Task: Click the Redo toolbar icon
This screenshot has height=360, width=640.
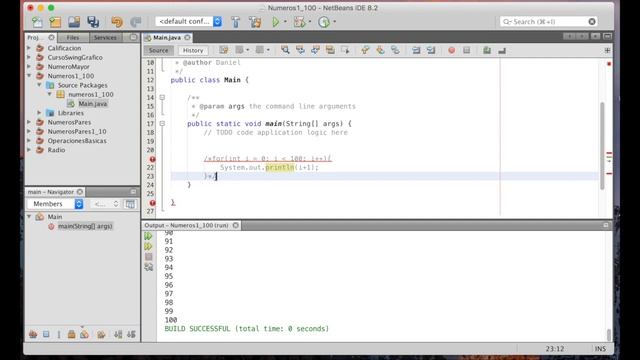Action: [136, 22]
